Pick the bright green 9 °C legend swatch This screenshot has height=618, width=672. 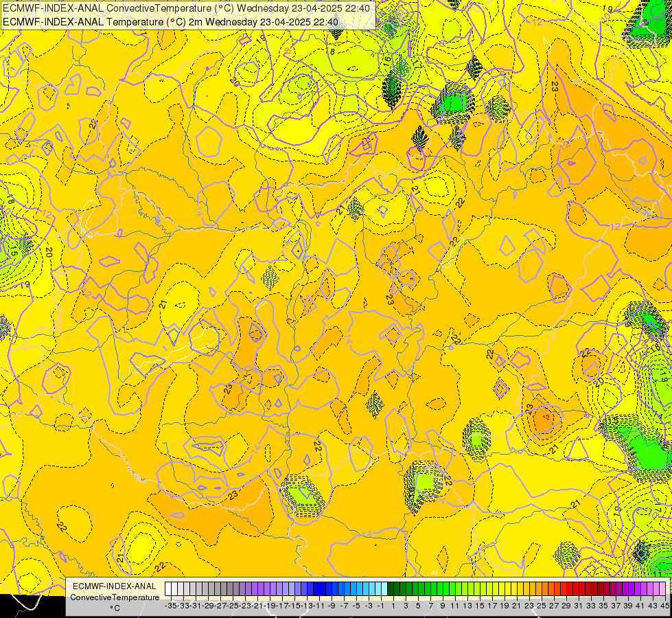[x=440, y=588]
